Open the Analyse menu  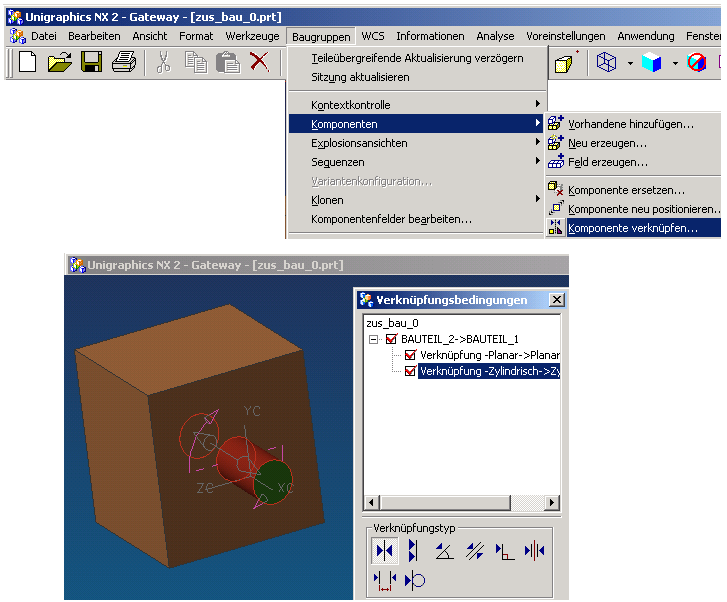tap(495, 36)
